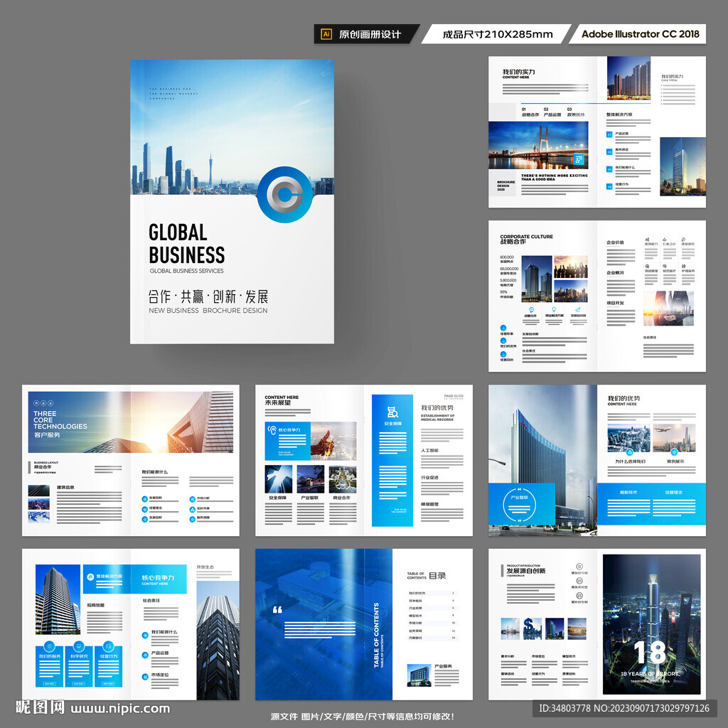This screenshot has width=728, height=728.
Task: Click the circled 10 icon
Action: [x=579, y=581]
